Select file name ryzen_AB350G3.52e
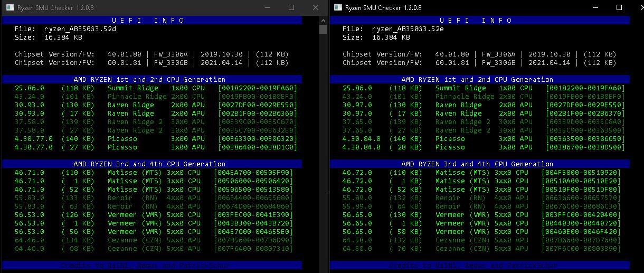 pos(408,29)
